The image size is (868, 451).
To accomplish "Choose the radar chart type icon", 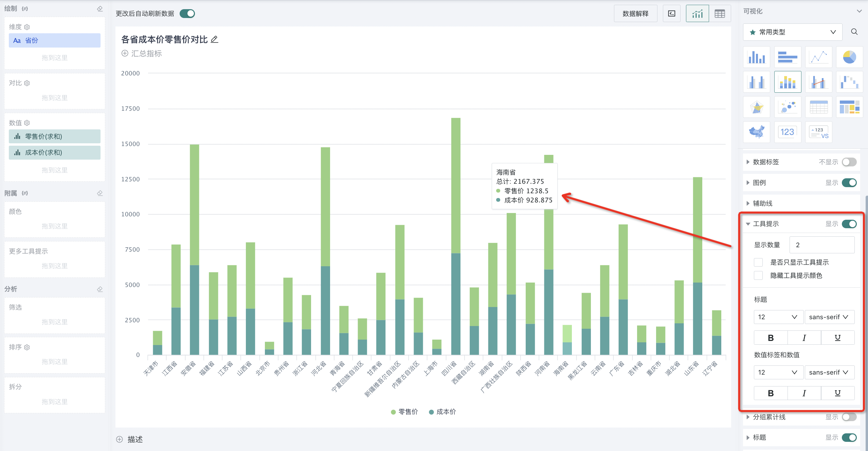I will 756,107.
